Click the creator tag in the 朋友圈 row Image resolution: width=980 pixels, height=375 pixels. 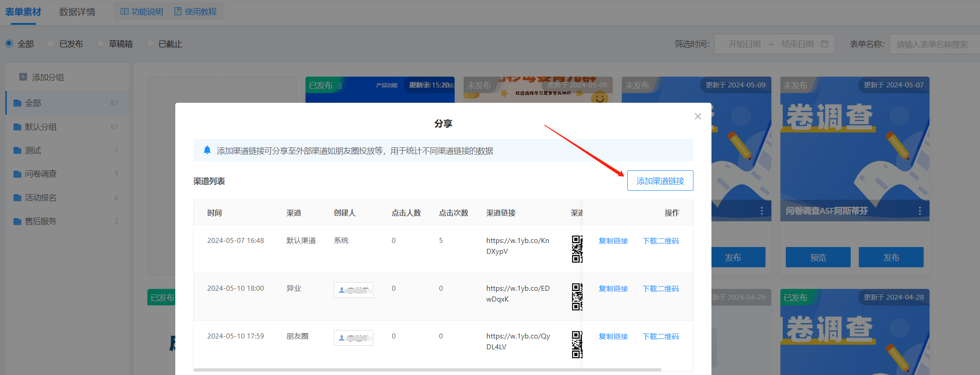click(354, 338)
